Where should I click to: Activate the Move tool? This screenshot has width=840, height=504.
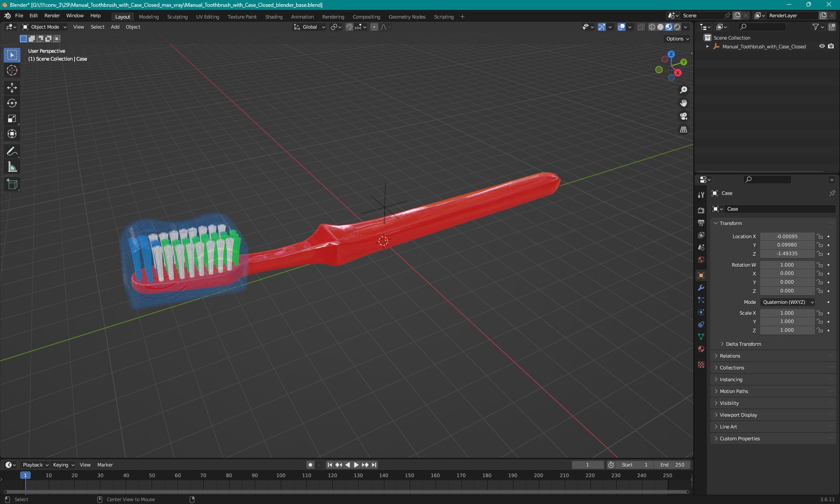coord(12,88)
